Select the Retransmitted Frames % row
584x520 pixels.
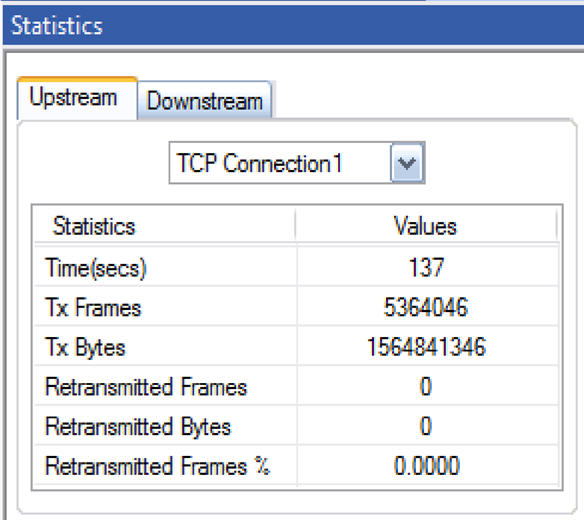pyautogui.click(x=297, y=466)
